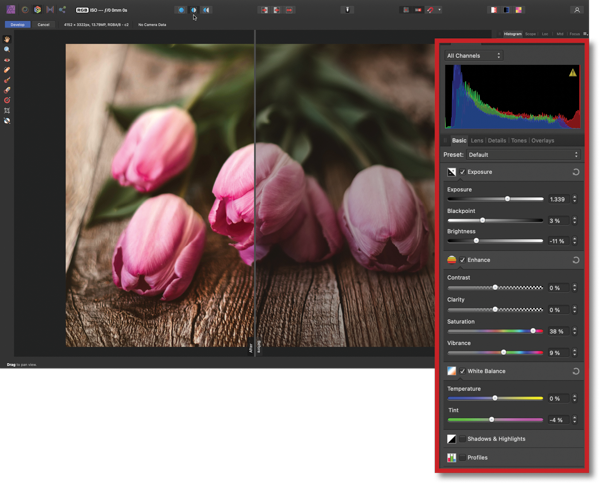The width and height of the screenshot is (600, 484).
Task: Open the Affinity Photo app icon
Action: (11, 10)
